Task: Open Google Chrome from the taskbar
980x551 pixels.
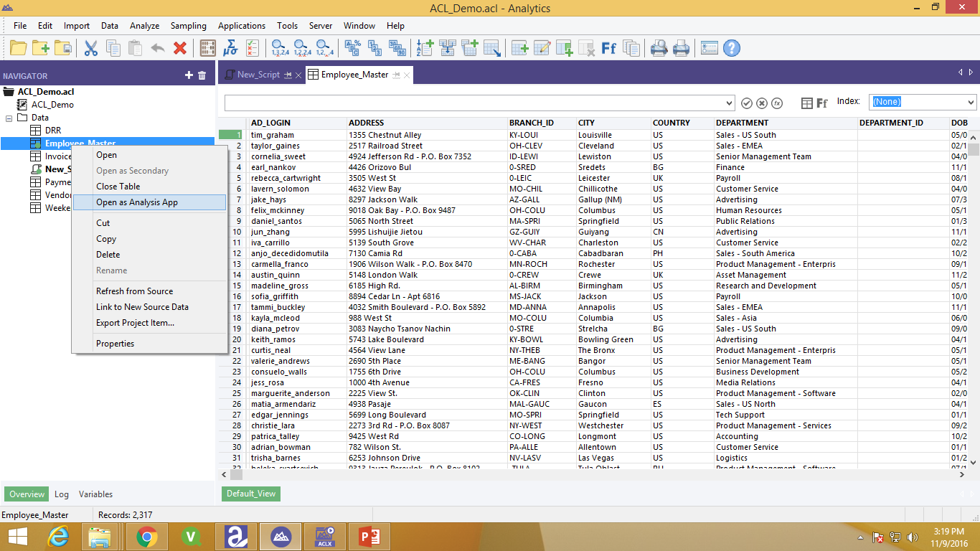Action: tap(147, 536)
